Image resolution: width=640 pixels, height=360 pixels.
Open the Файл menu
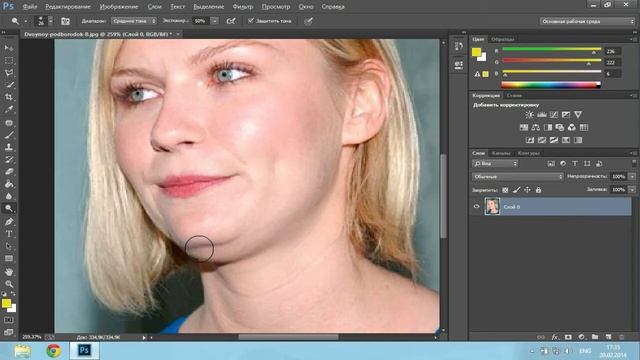click(x=29, y=7)
